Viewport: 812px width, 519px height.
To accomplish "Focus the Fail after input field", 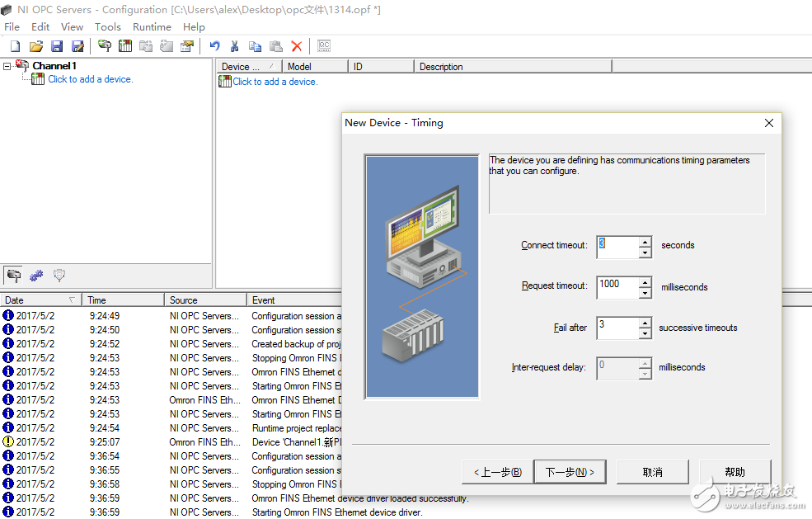I will (x=617, y=328).
